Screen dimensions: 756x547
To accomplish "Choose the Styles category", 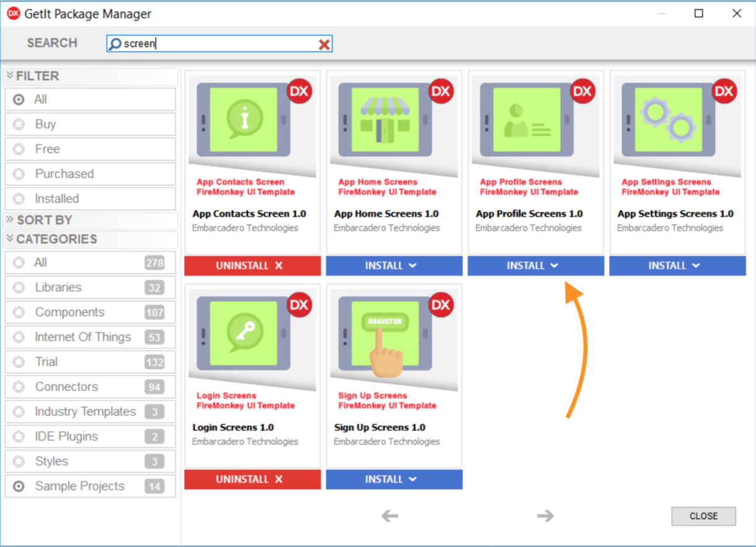I will tap(90, 461).
